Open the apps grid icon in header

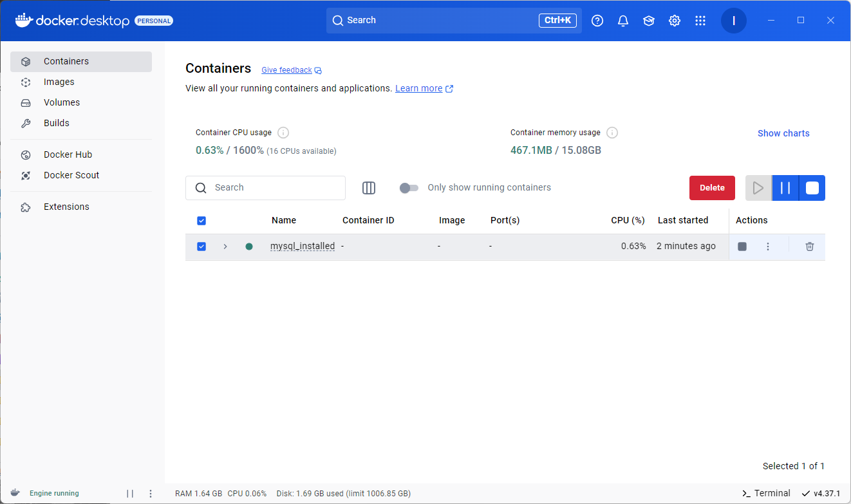coord(700,21)
